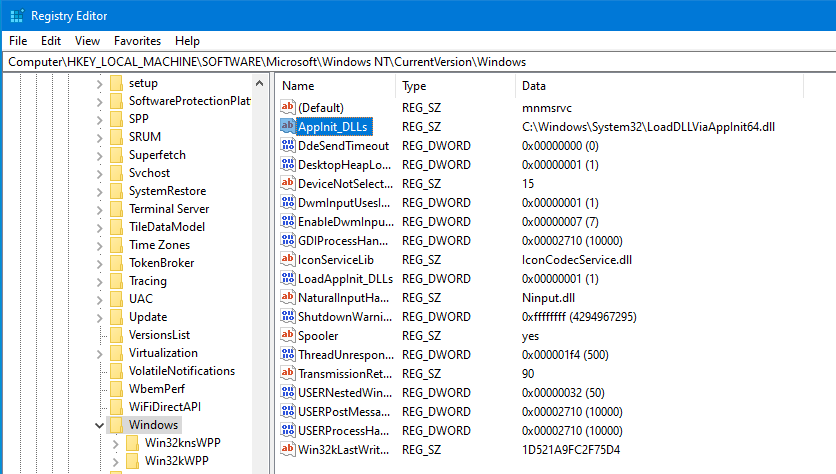This screenshot has height=474, width=836.
Task: Expand the Terminal Server key
Action: click(99, 209)
